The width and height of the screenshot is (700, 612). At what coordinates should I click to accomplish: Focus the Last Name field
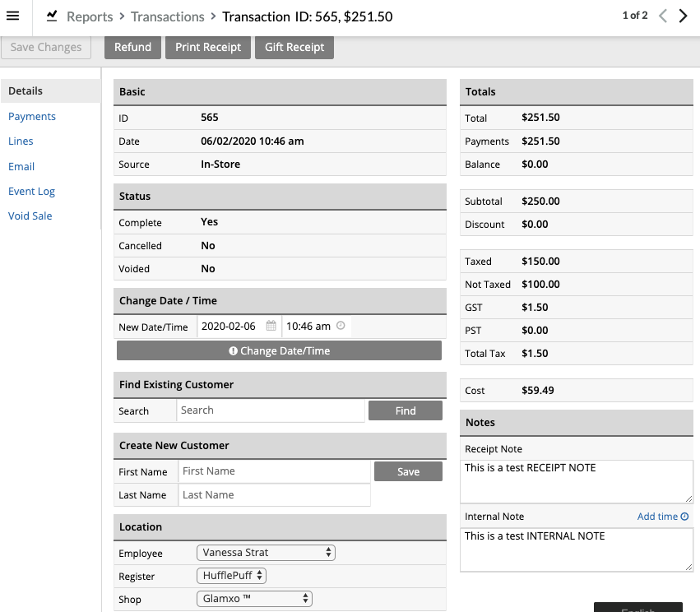click(x=274, y=495)
